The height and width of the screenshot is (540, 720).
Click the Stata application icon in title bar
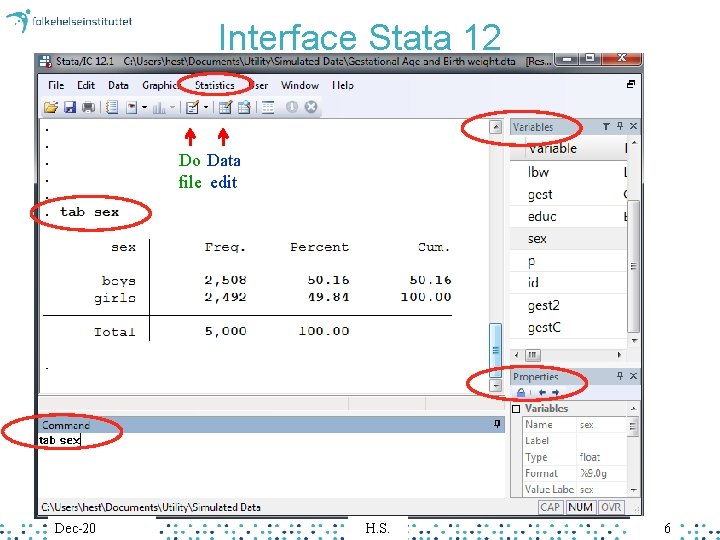[x=45, y=62]
